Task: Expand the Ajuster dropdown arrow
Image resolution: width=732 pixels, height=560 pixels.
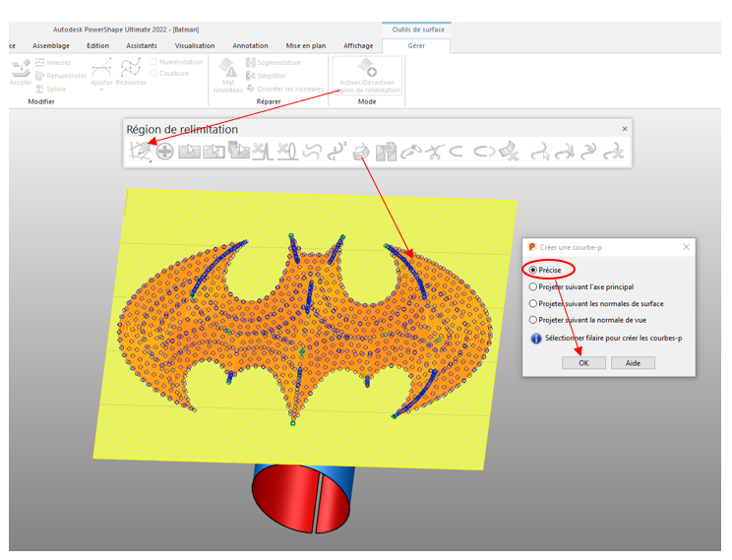Action: [101, 90]
